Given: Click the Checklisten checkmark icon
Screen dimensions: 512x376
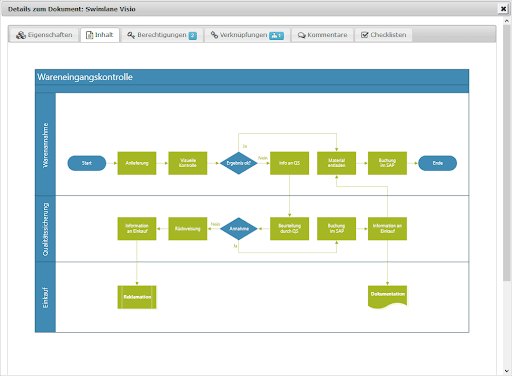Looking at the screenshot, I should point(365,35).
